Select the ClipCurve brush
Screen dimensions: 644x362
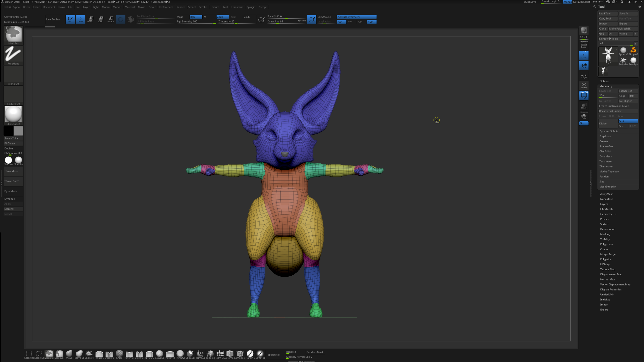(x=190, y=354)
